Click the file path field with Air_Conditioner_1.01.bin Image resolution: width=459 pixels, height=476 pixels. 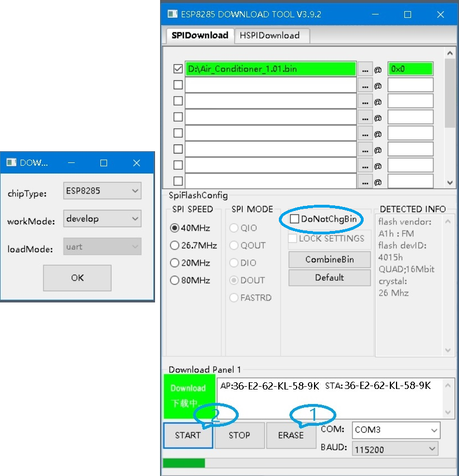pos(270,69)
